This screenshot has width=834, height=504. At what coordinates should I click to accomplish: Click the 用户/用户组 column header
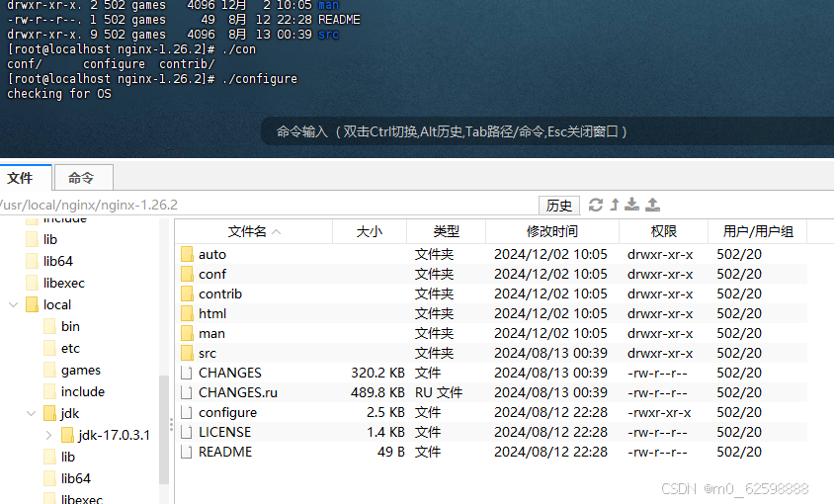click(757, 231)
